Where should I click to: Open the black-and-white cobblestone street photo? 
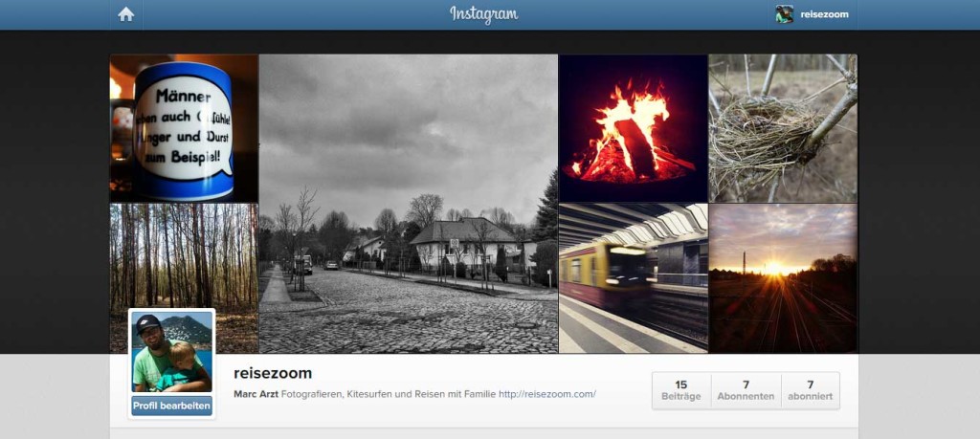pos(409,204)
